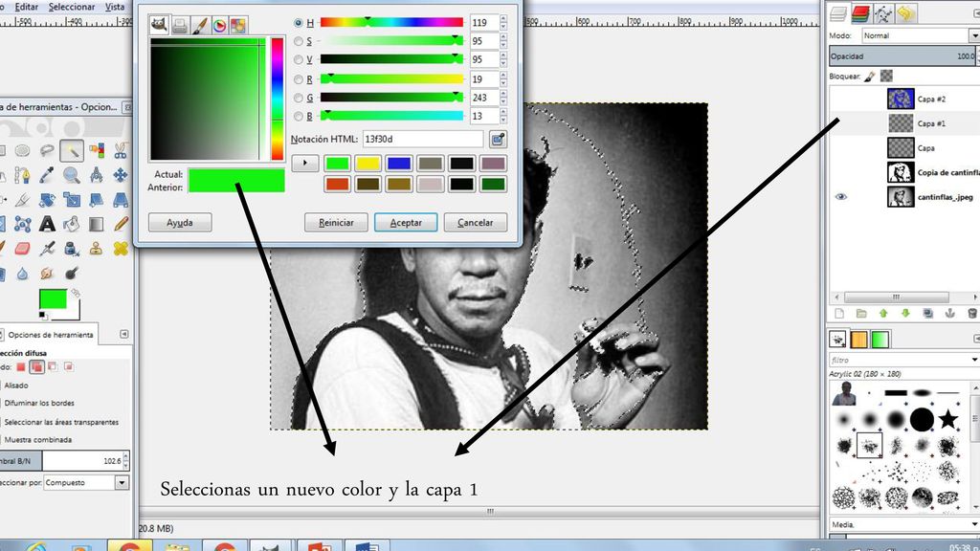Select the Text tool
The image size is (980, 551).
pos(47,224)
